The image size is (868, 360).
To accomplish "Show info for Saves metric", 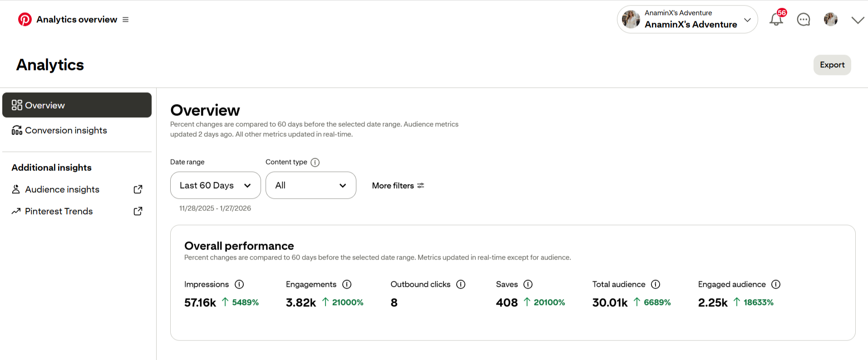I will 528,284.
